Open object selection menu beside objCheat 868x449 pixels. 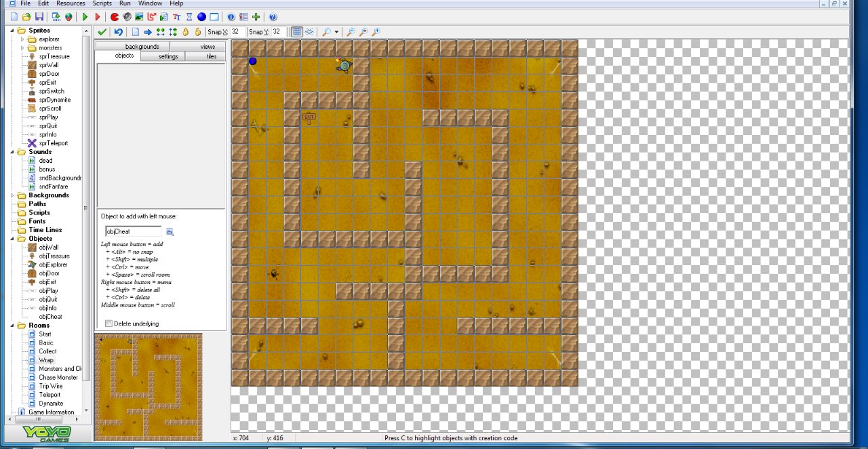coord(170,232)
